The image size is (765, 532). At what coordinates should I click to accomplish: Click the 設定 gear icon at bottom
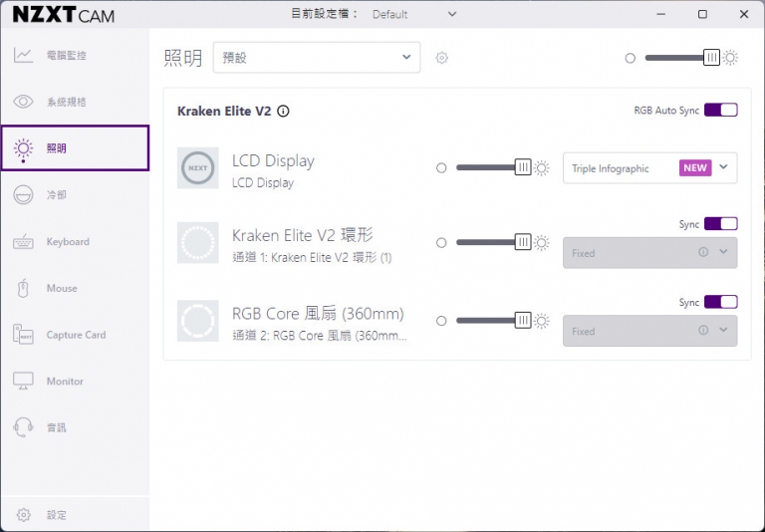tap(24, 515)
